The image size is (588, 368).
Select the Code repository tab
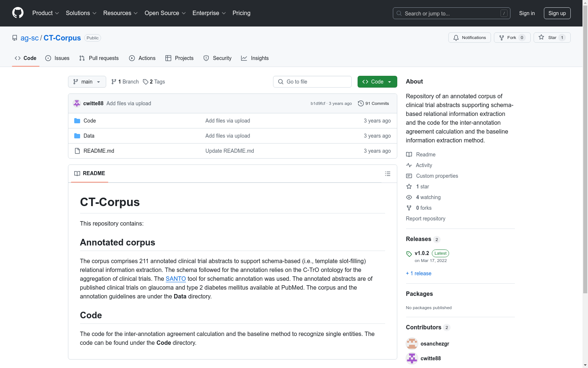(x=26, y=58)
